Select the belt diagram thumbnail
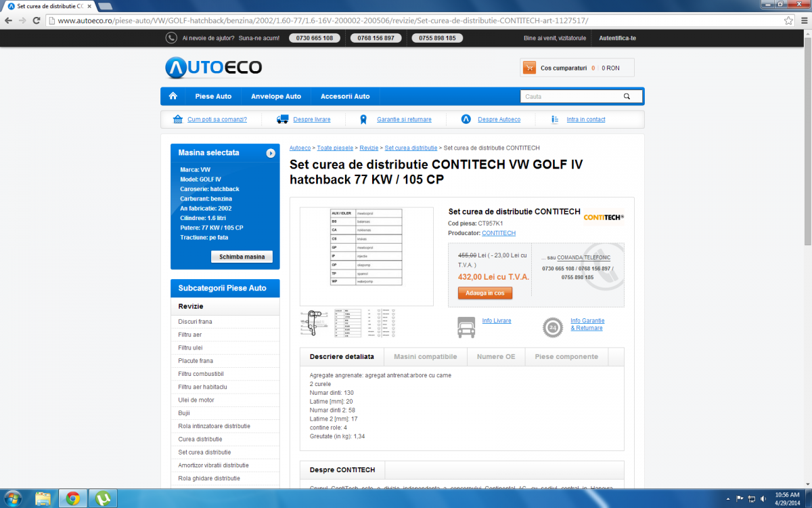 (313, 323)
